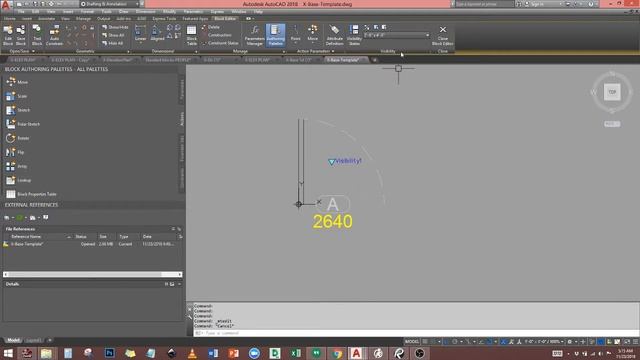Select Move action in authoring palette
This screenshot has width=640, height=360.
[17, 82]
